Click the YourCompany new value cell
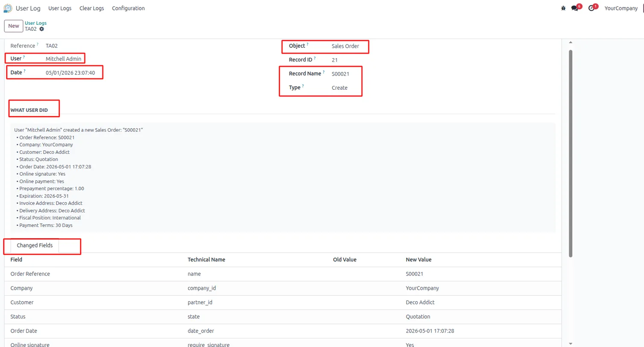This screenshot has width=644, height=347. point(422,288)
